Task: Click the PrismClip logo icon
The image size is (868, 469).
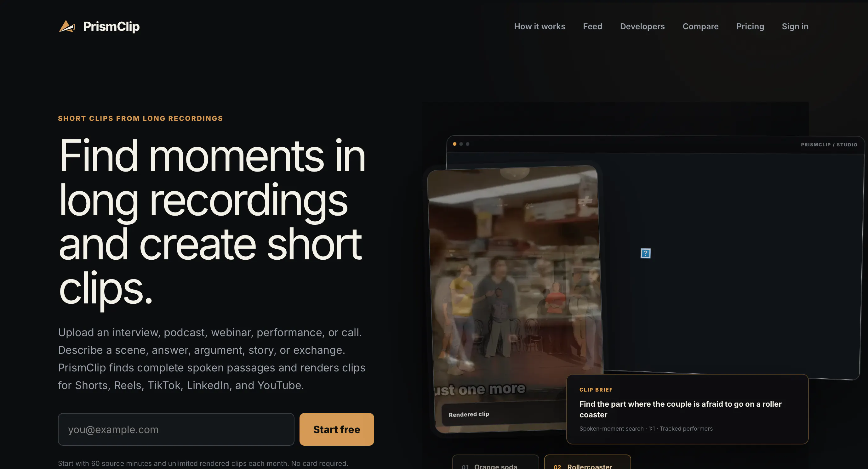Action: tap(67, 26)
